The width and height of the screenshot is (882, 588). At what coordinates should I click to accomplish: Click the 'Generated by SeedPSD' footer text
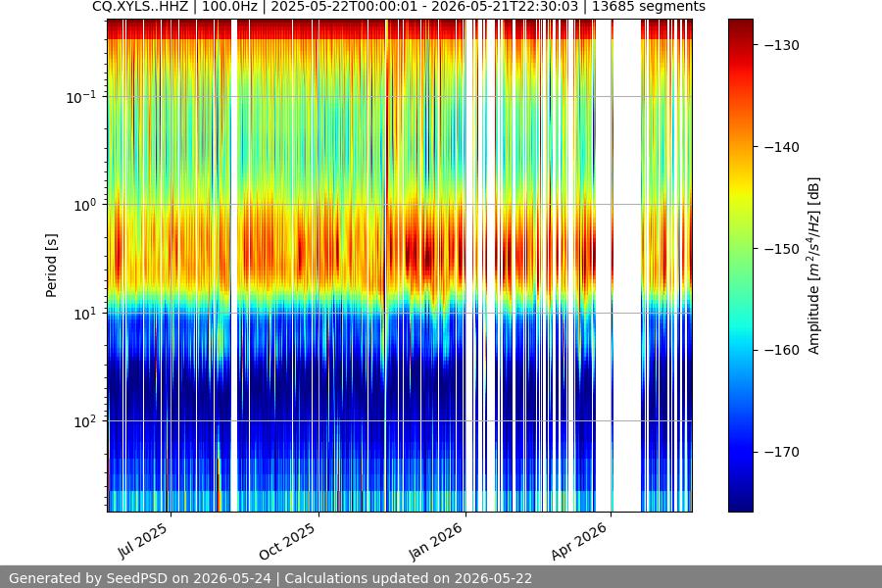140,578
